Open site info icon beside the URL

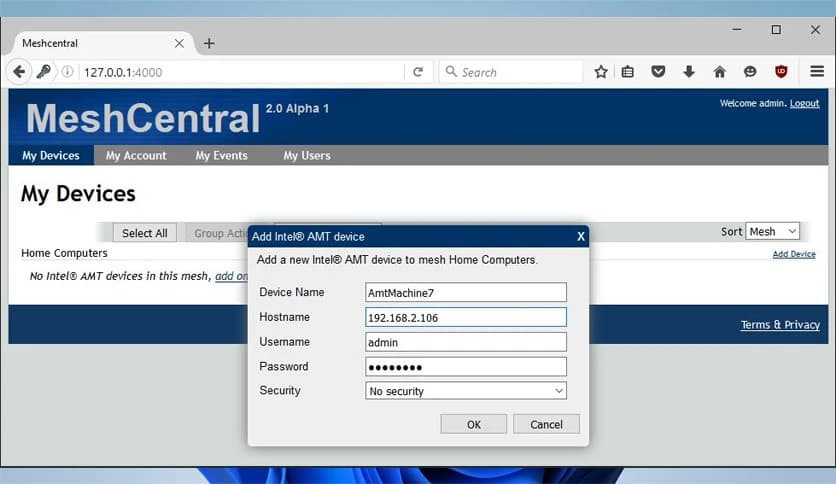tap(67, 71)
